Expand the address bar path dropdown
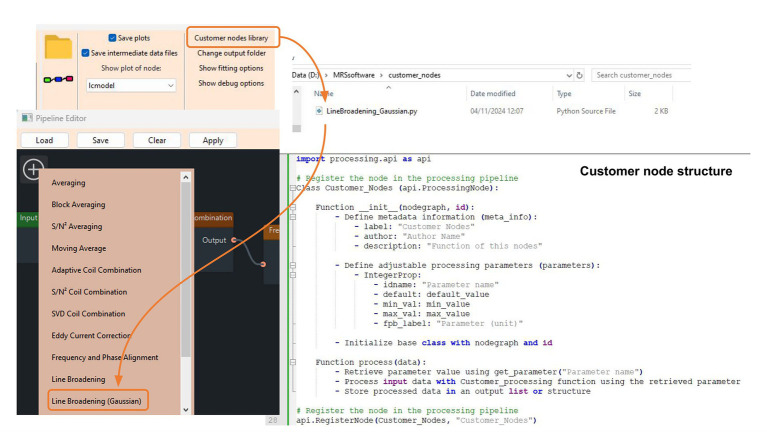 point(569,75)
